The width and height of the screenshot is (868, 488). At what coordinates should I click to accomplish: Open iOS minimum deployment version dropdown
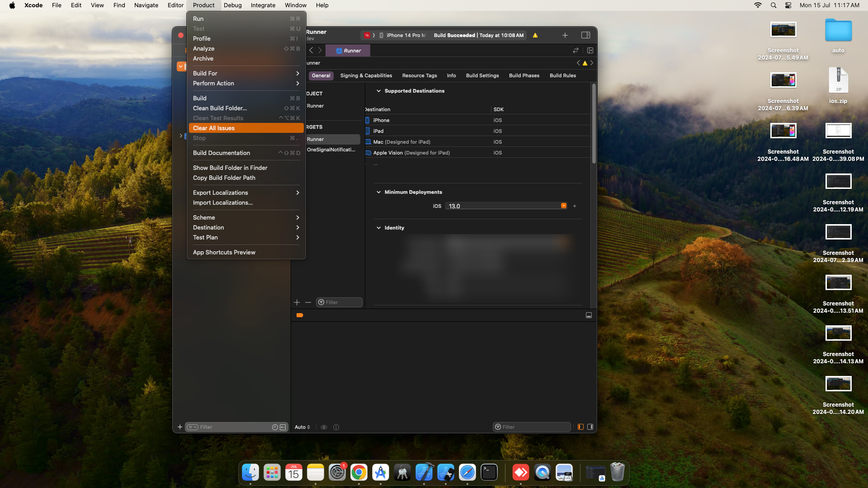pyautogui.click(x=564, y=206)
